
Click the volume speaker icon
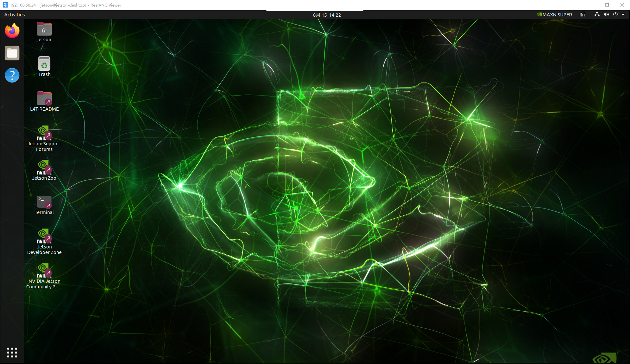coord(606,14)
